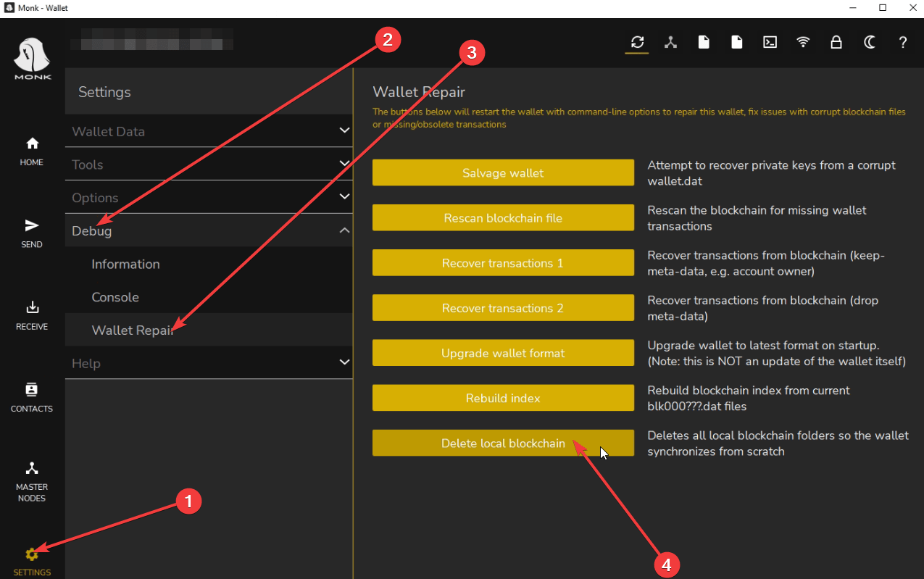Click the Salvage wallet button

click(x=503, y=172)
